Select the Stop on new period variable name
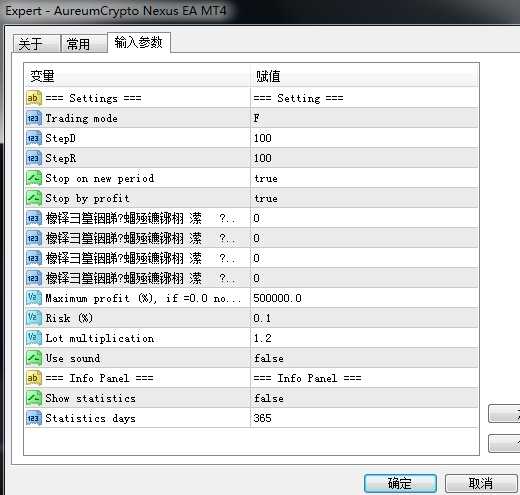 click(100, 178)
